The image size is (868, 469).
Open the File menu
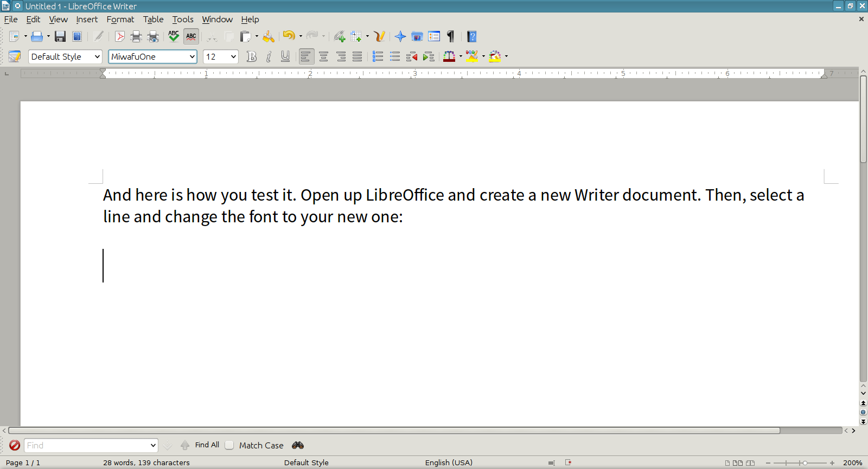click(11, 20)
